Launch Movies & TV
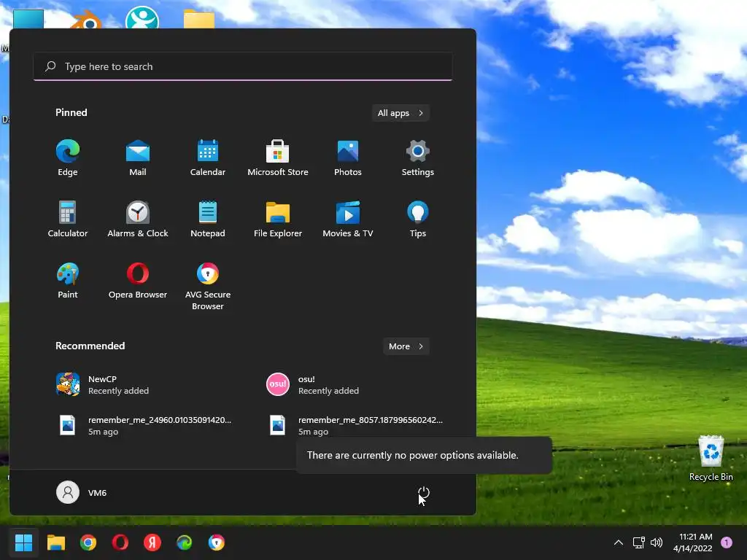Image resolution: width=747 pixels, height=560 pixels. pos(348,219)
